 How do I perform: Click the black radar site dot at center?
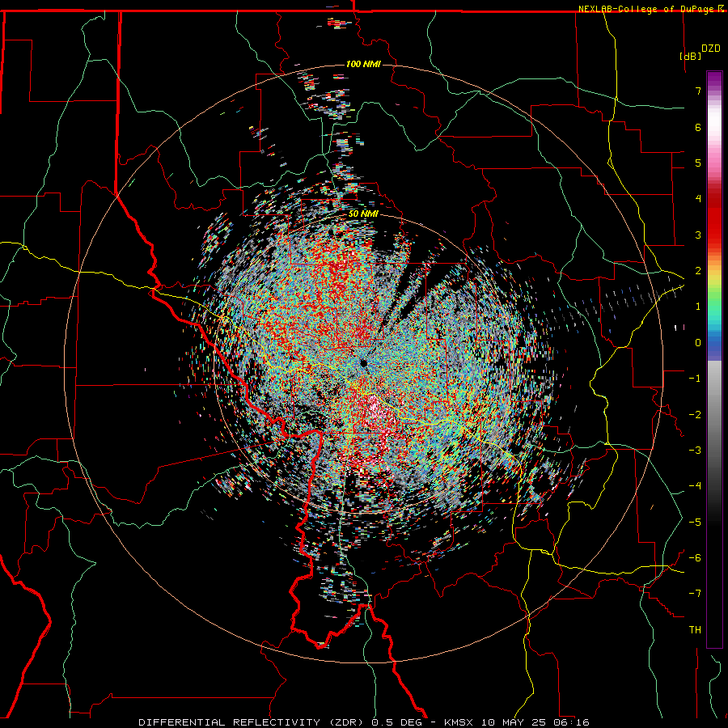[363, 363]
